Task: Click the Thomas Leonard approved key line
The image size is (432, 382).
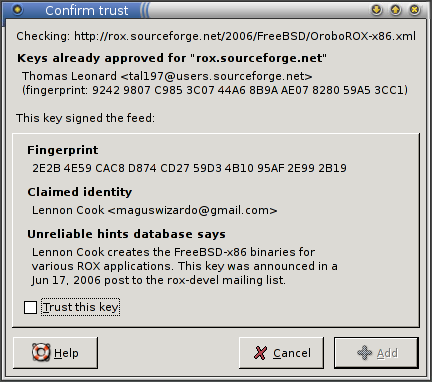Action: (x=167, y=76)
